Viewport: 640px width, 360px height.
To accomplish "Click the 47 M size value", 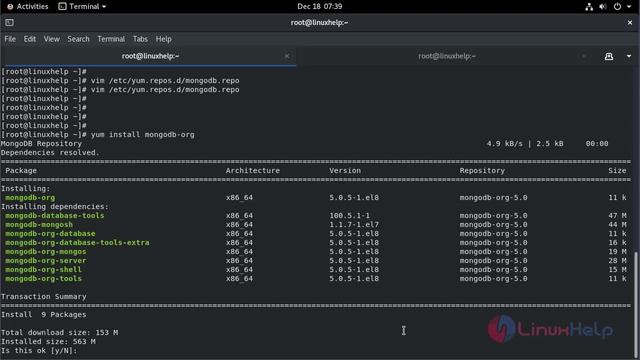I will [617, 216].
